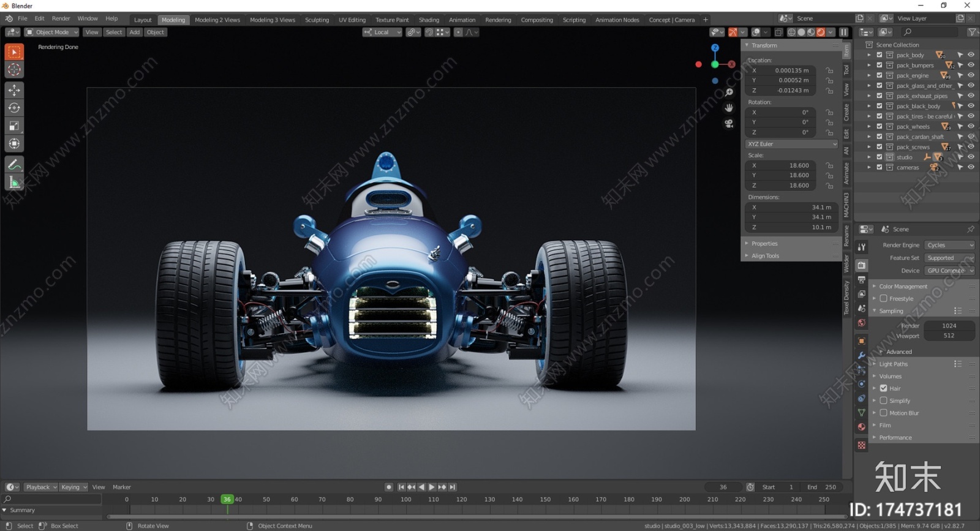The width and height of the screenshot is (980, 531).
Task: Click the Render samples 1024 field
Action: click(949, 326)
